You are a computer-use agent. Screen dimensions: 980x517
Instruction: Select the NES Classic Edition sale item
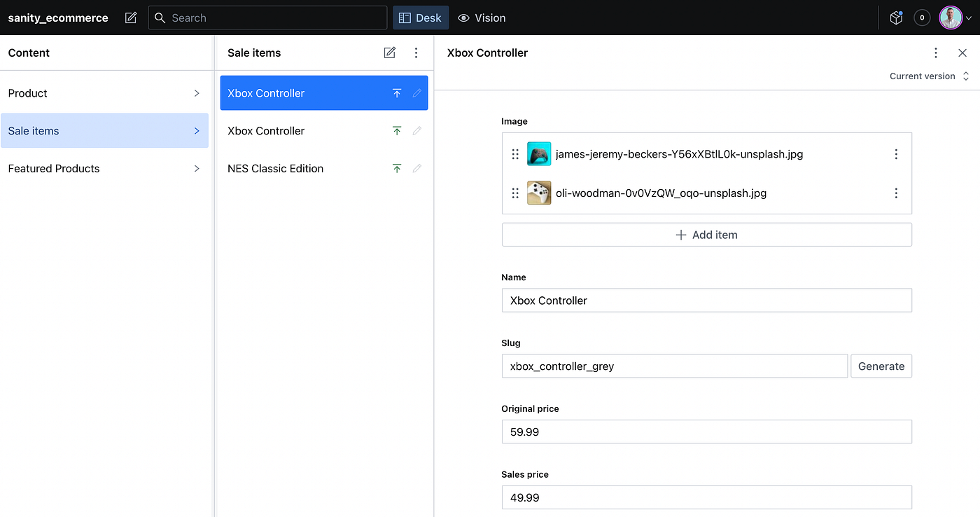point(324,168)
